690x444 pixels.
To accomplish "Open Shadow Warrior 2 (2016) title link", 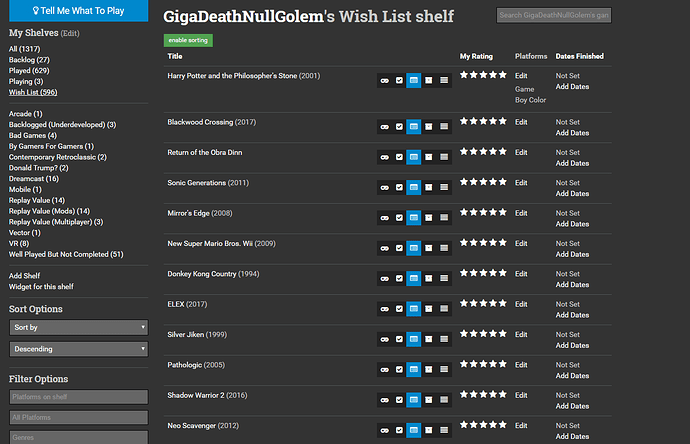I will (x=207, y=396).
